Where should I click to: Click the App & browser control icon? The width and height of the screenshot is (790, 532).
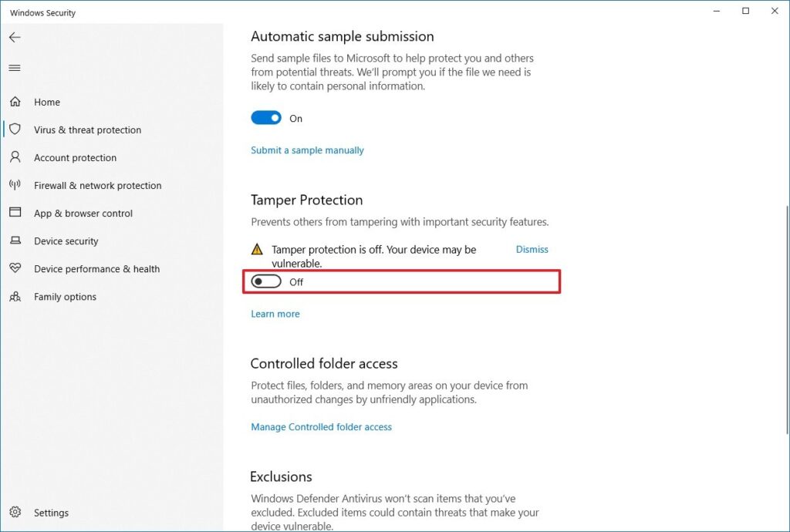click(x=15, y=213)
